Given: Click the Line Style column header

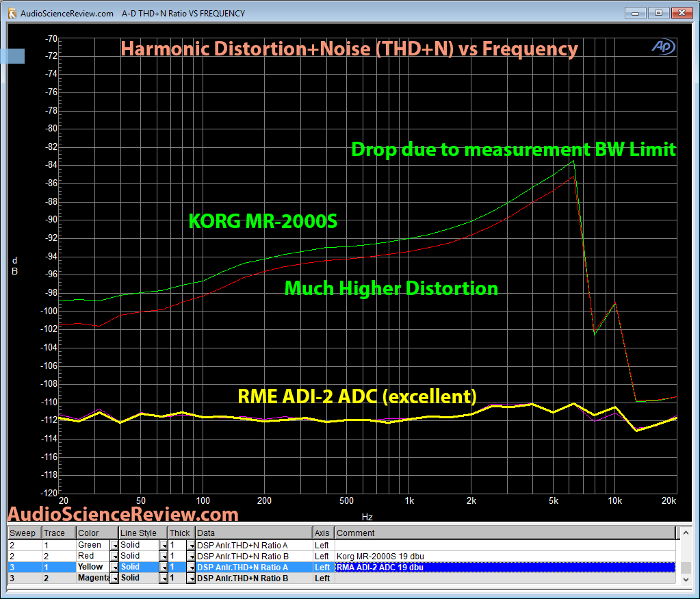Looking at the screenshot, I should point(143,533).
